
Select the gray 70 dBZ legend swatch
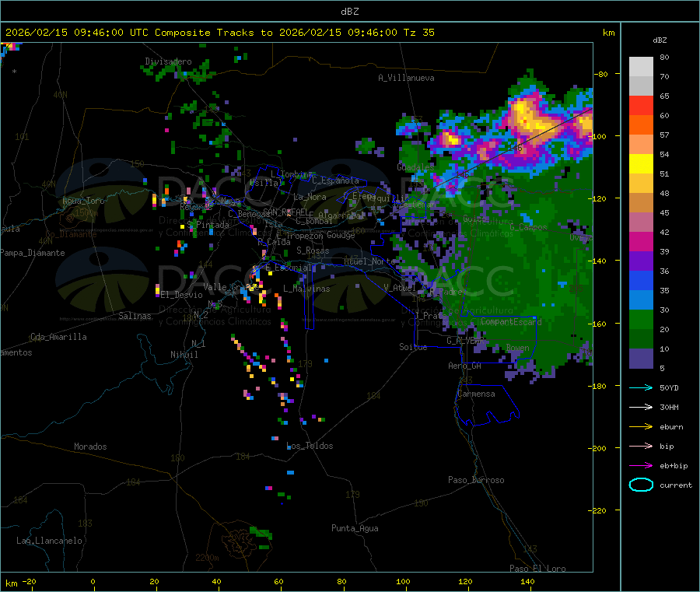click(x=641, y=86)
